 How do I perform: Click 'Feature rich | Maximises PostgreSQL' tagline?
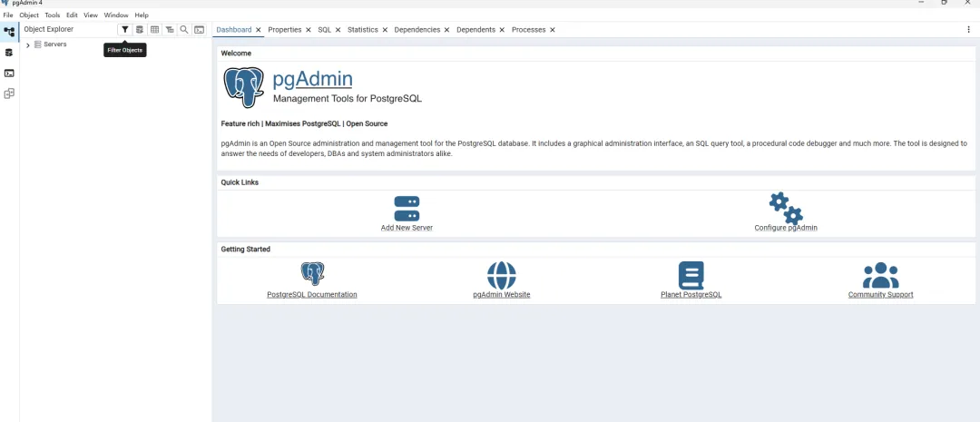coord(280,123)
